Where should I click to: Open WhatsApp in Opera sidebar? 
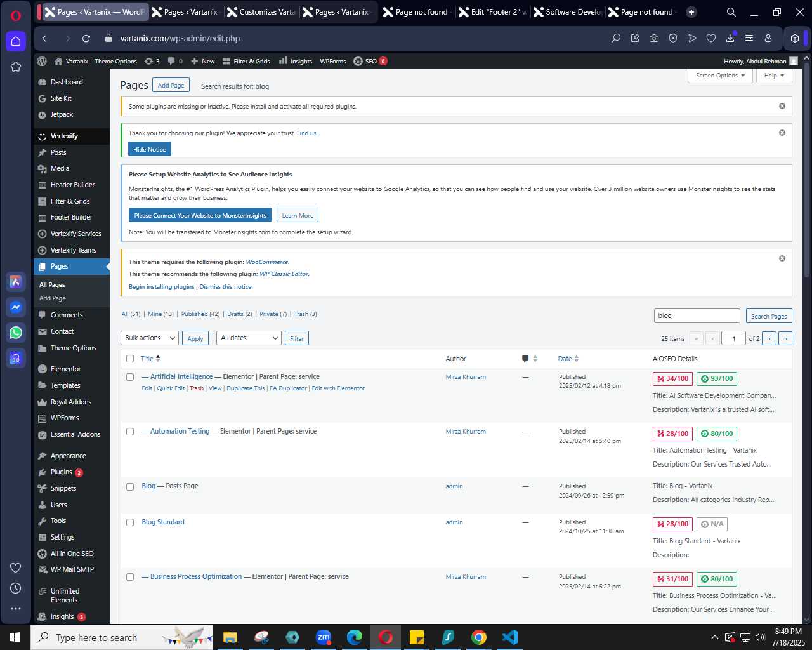(x=16, y=332)
